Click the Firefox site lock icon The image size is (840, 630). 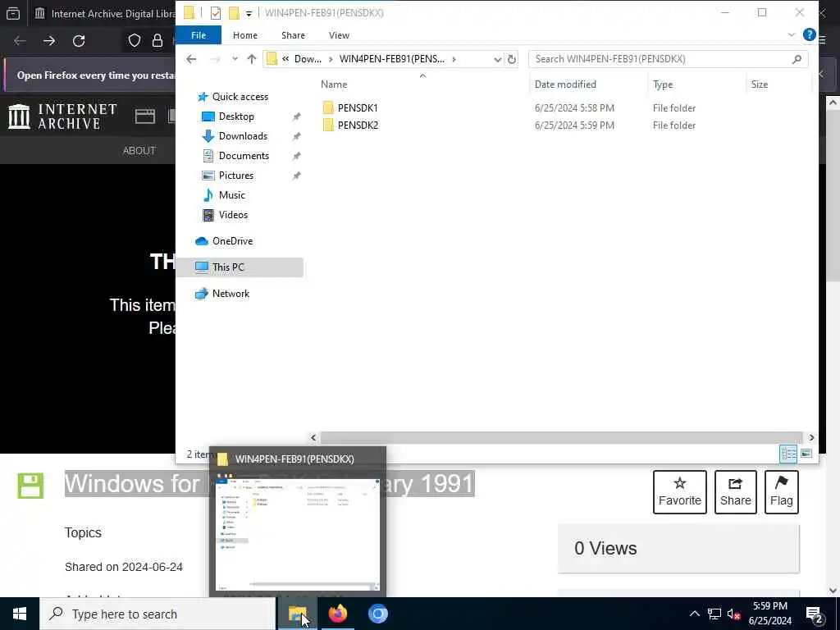pyautogui.click(x=157, y=41)
